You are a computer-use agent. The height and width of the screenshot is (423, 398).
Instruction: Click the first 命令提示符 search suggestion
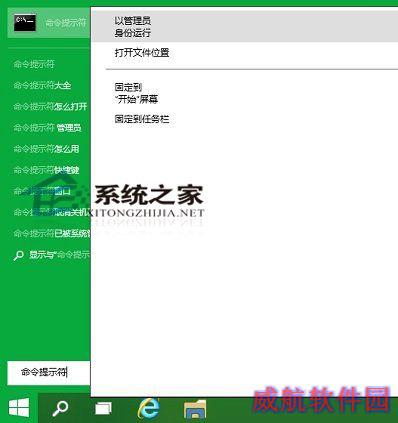(x=34, y=64)
